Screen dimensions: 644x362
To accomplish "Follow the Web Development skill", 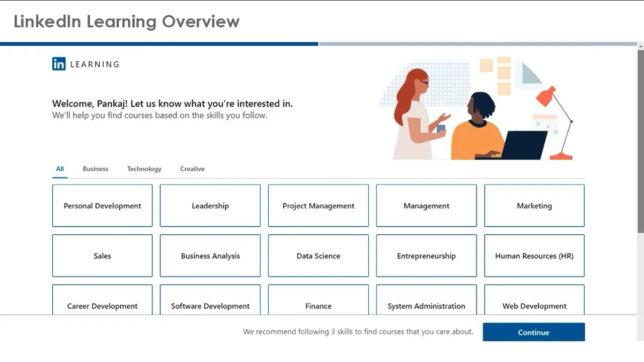I will [x=534, y=300].
